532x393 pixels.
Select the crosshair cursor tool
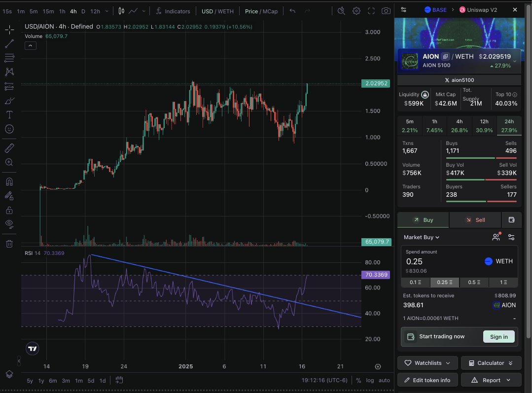tap(9, 30)
